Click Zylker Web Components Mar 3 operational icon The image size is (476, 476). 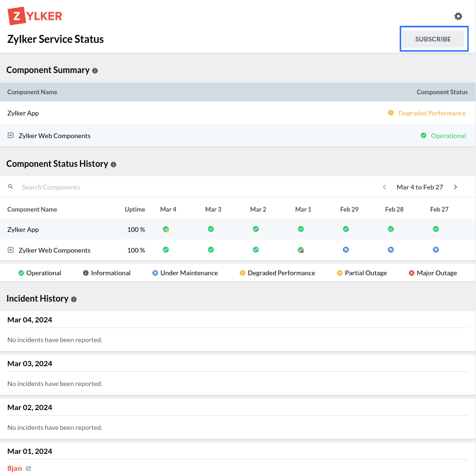coord(211,250)
